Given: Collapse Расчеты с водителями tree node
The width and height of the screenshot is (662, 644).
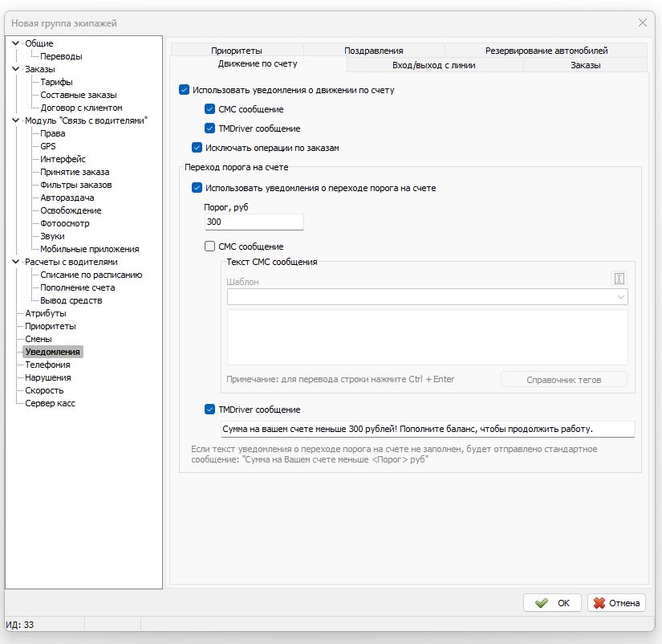Looking at the screenshot, I should (x=15, y=262).
